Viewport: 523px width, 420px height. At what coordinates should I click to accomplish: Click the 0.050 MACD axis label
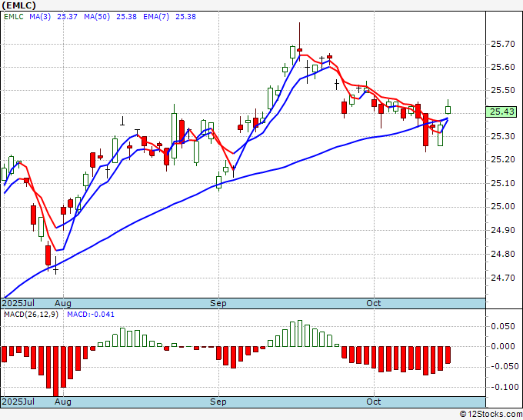[503, 327]
